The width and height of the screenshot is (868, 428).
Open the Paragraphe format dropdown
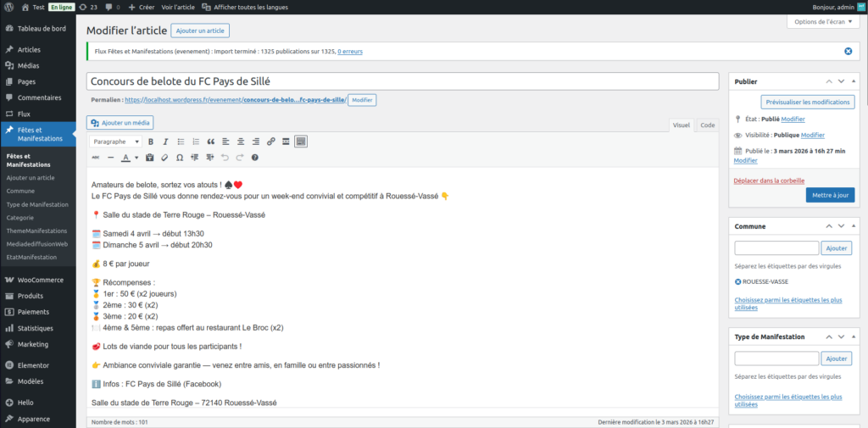coord(115,142)
